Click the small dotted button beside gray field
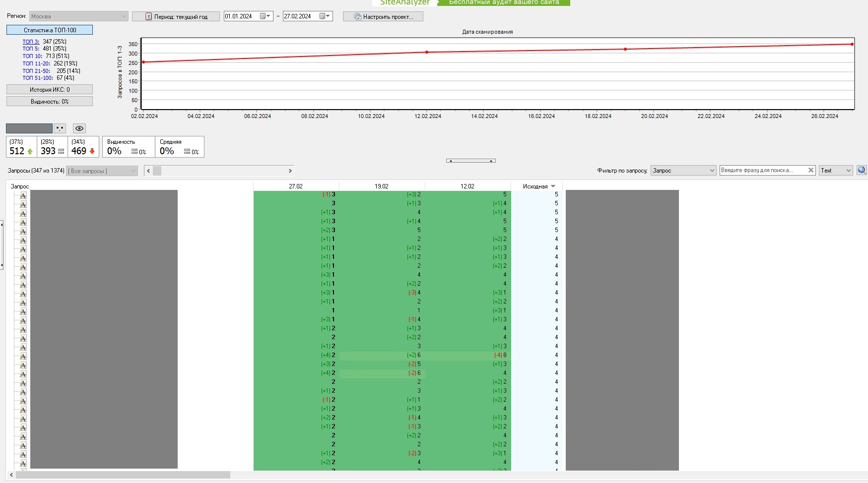Viewport: 868px width, 483px height. [x=60, y=128]
